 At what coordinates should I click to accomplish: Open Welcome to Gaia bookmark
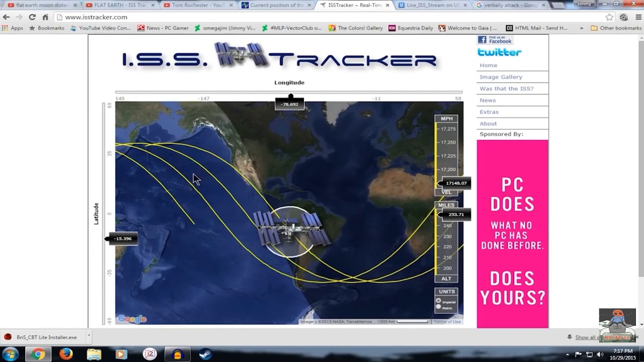[467, 28]
